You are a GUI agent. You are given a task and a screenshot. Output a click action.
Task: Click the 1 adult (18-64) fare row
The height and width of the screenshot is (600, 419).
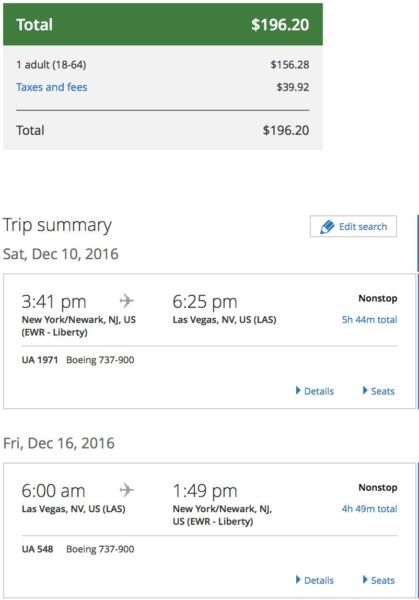(163, 65)
